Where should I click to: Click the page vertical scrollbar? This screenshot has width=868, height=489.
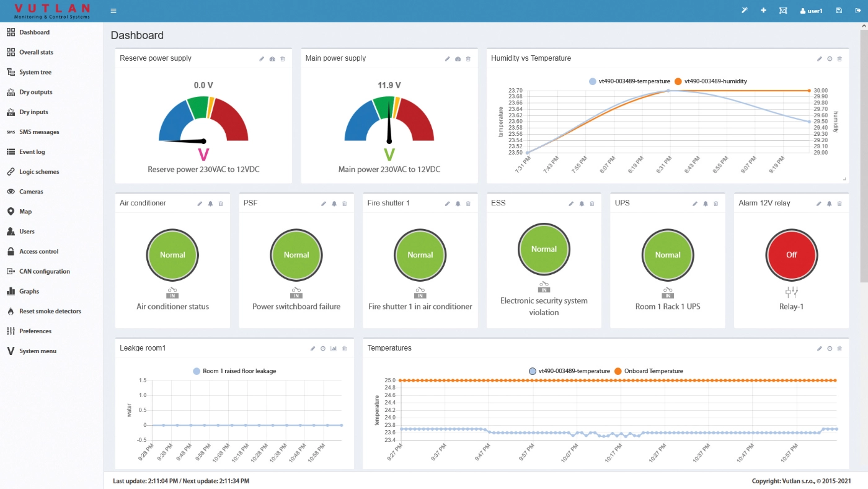point(864,155)
